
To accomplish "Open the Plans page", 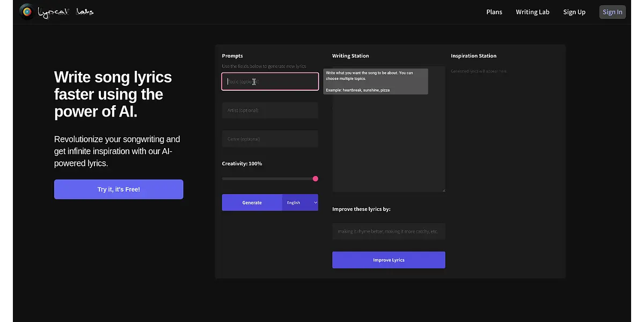I will [x=494, y=12].
